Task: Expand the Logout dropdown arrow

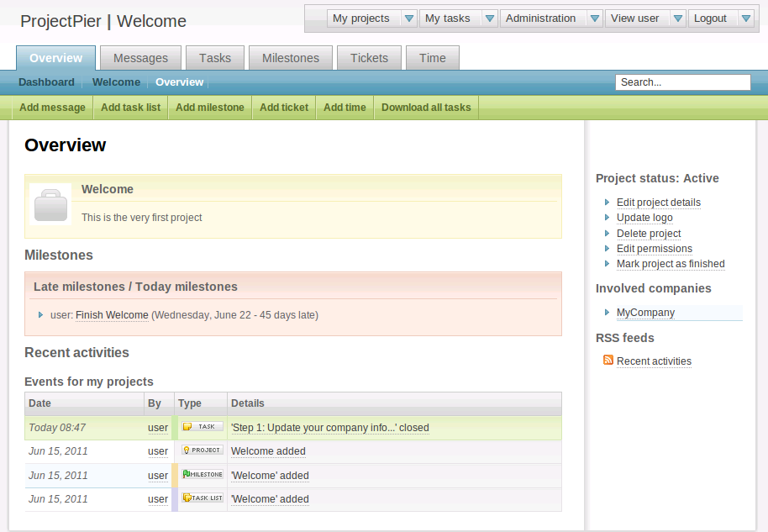Action: pos(745,18)
